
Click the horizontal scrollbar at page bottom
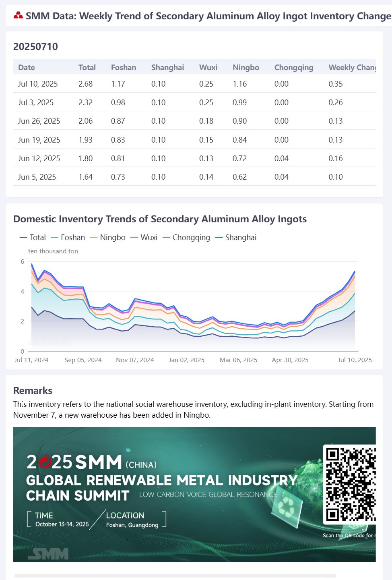click(x=175, y=576)
